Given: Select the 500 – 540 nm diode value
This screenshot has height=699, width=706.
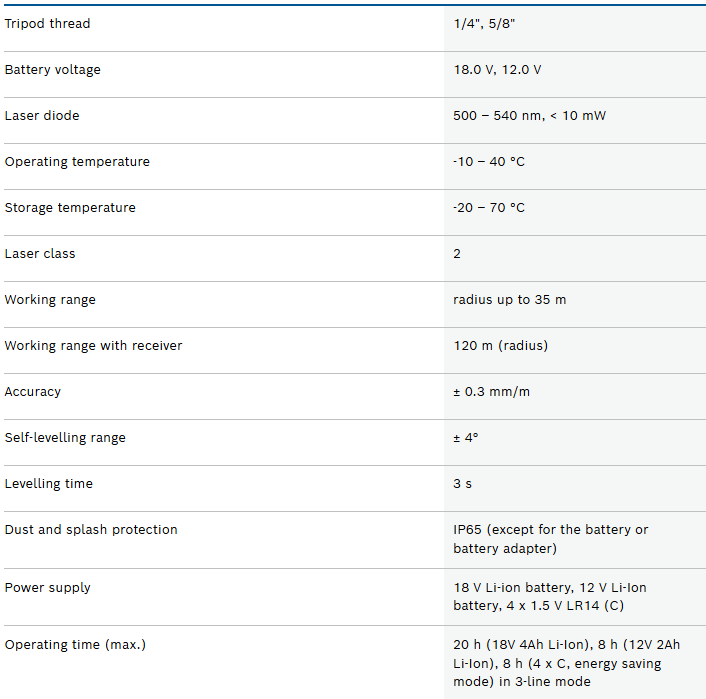Looking at the screenshot, I should (529, 116).
